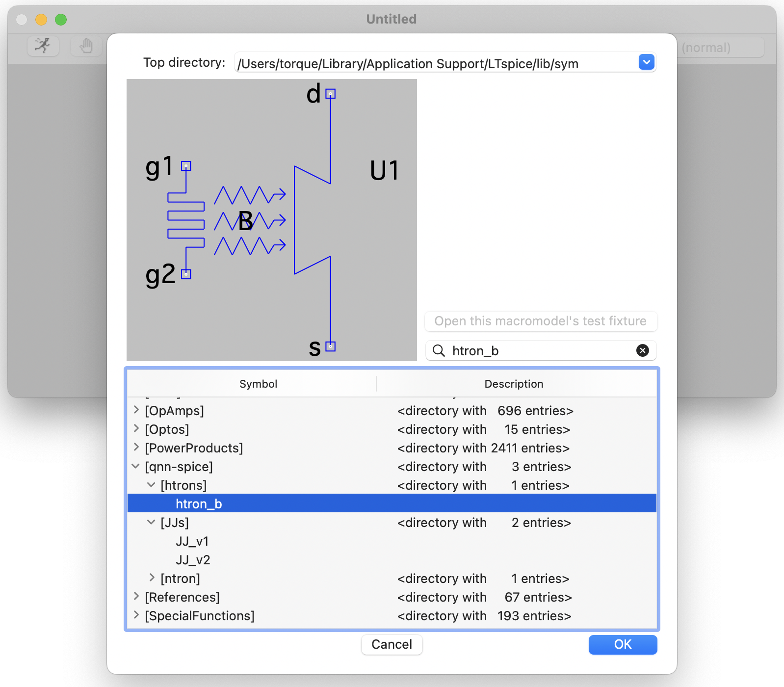The width and height of the screenshot is (784, 687).
Task: Select the [SpecialFunctions] row label
Action: point(200,616)
